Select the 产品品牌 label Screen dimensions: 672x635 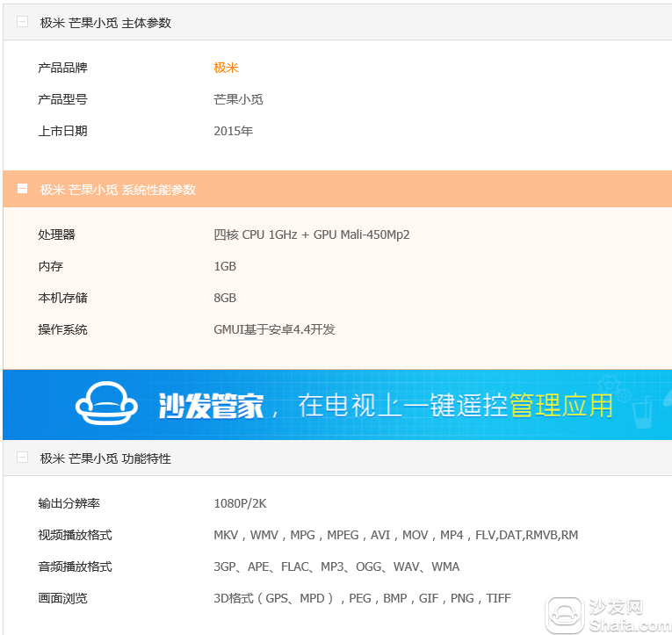point(62,68)
